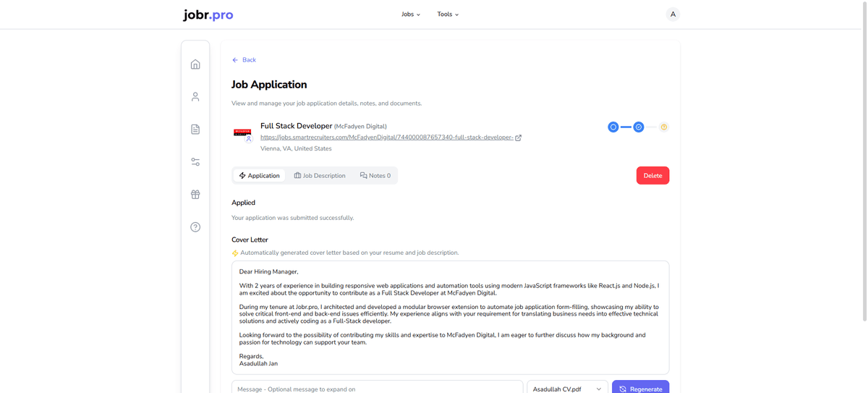Open the user avatar labeled A

click(673, 14)
